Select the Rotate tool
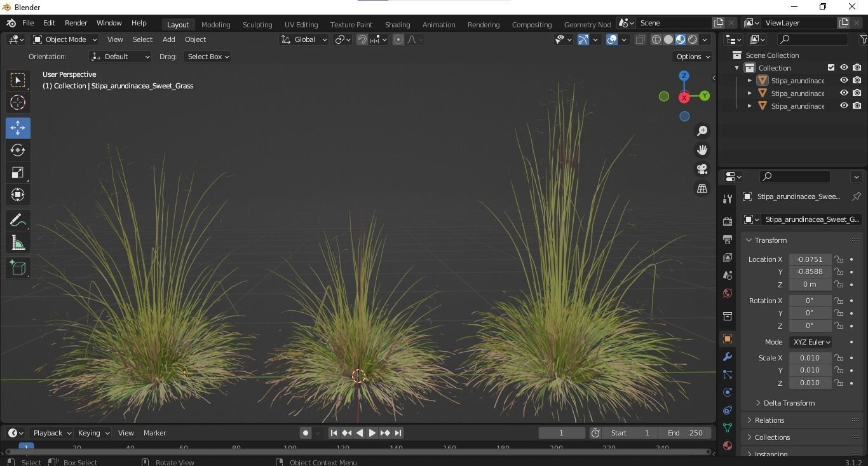868x466 pixels. tap(18, 150)
